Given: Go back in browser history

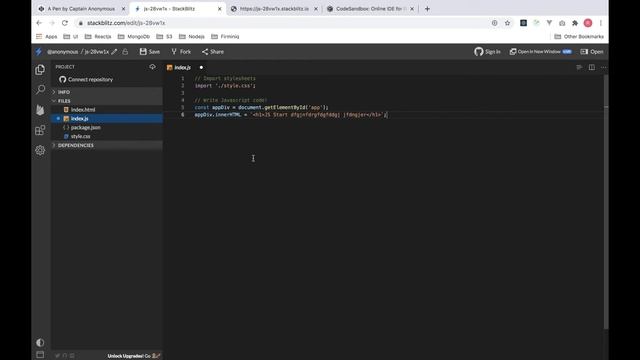Looking at the screenshot, I should pos(39,23).
